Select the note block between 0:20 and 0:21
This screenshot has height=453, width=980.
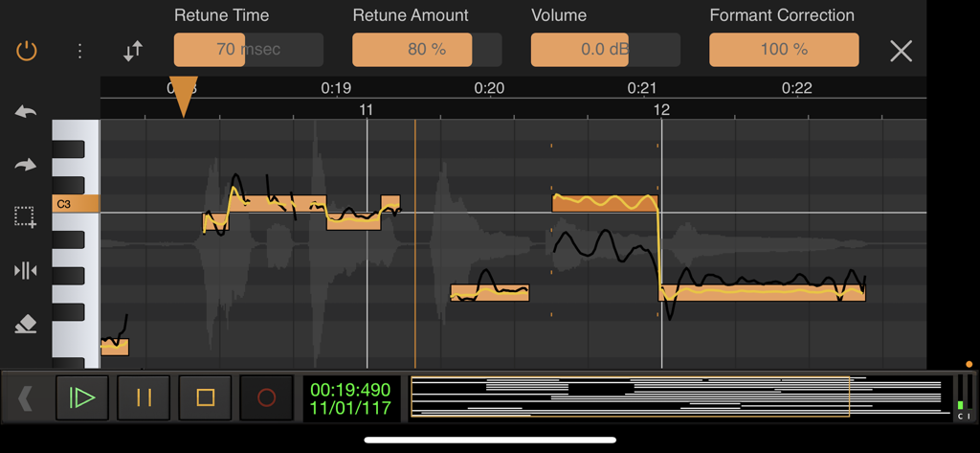click(490, 293)
